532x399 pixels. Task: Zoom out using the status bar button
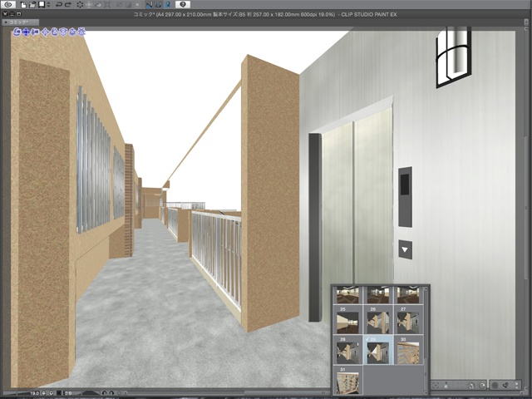43,393
